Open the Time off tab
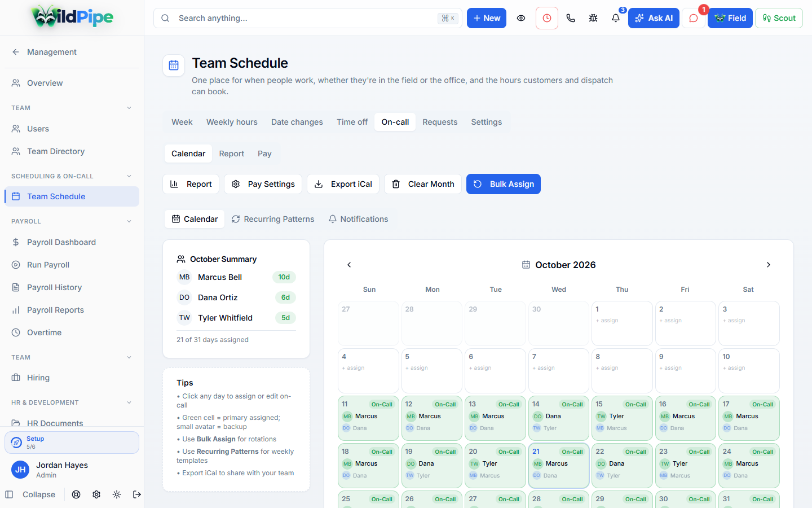This screenshot has height=508, width=812. (x=352, y=122)
